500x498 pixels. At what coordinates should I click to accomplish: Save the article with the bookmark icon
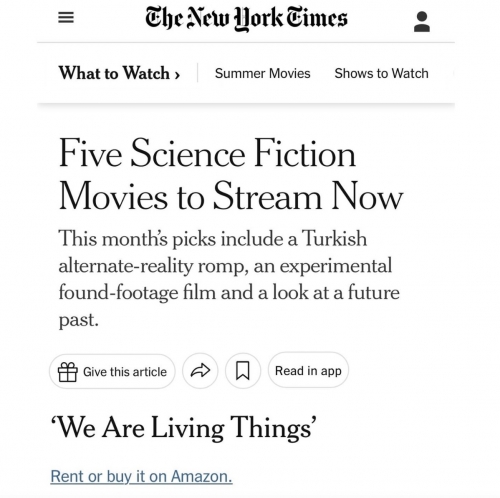243,371
